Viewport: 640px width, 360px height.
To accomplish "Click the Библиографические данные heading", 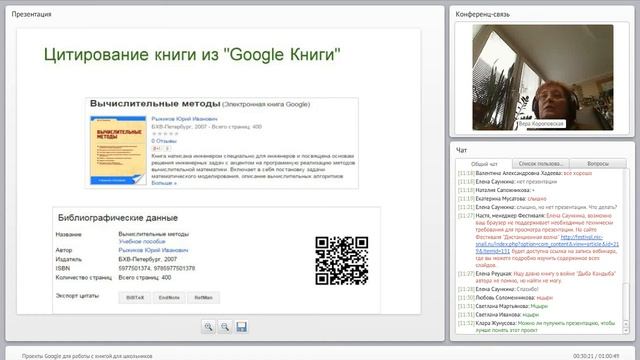I will (118, 218).
